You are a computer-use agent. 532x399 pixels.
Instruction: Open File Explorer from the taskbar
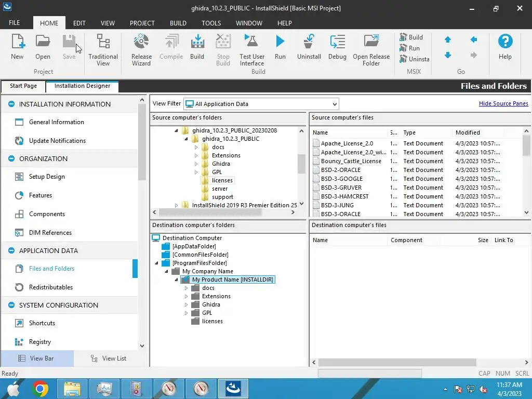(x=72, y=389)
